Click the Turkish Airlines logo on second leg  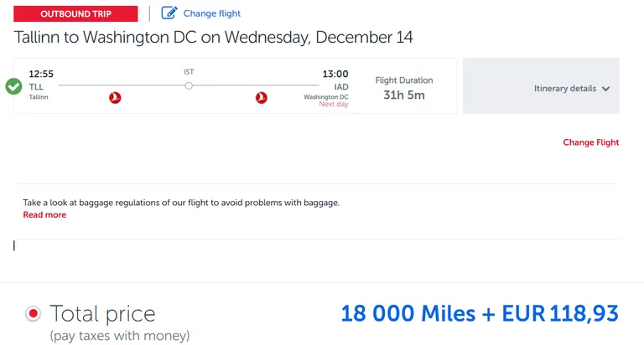click(x=262, y=98)
